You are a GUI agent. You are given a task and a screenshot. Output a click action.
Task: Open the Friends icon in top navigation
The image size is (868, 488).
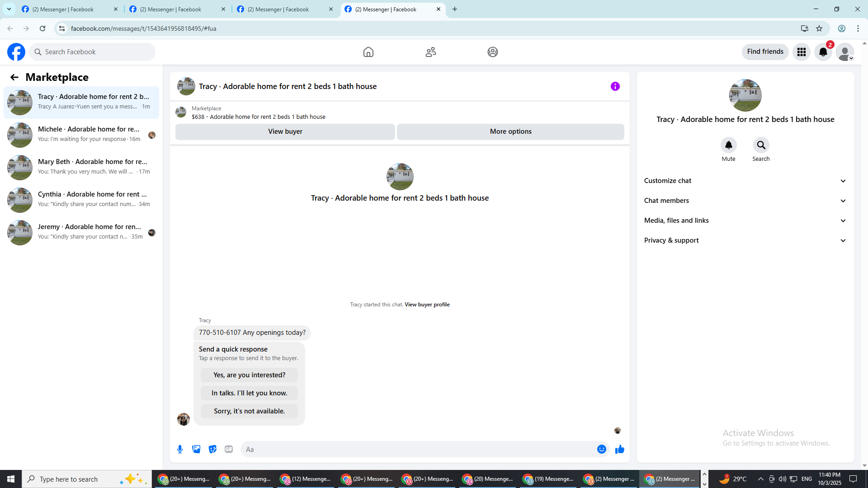(431, 52)
